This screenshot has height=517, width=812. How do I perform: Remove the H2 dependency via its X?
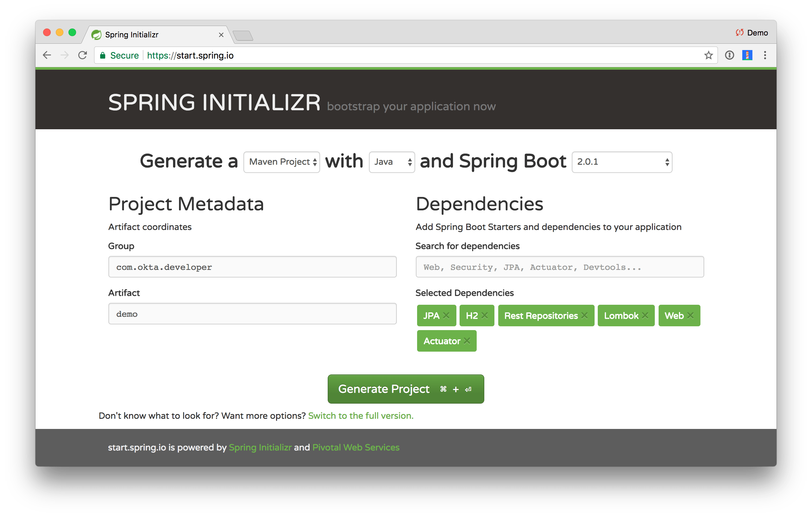coord(485,316)
